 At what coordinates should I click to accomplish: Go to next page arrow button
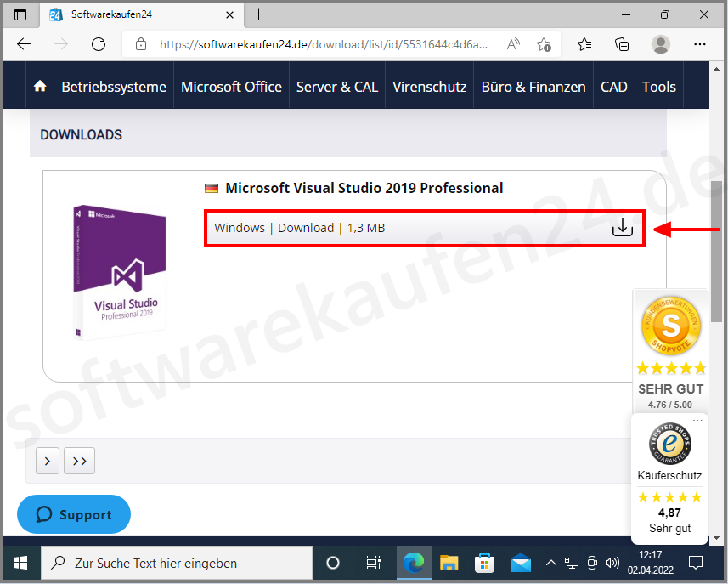pos(48,461)
